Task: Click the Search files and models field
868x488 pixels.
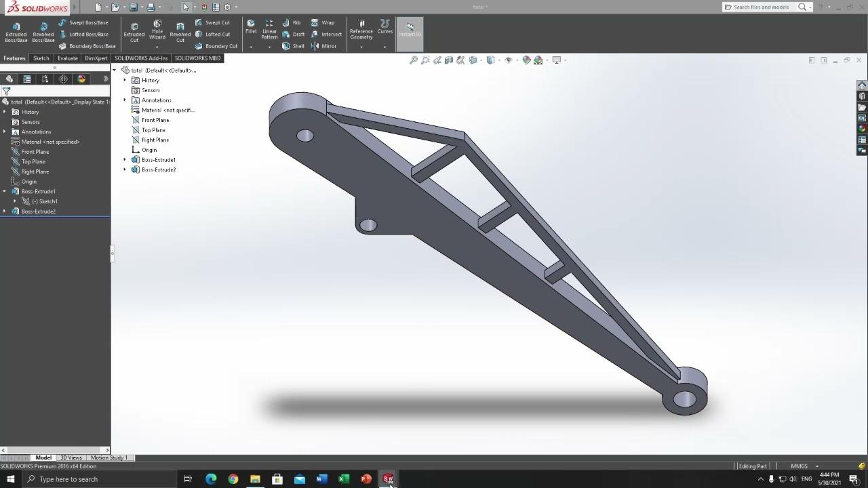Action: pyautogui.click(x=760, y=7)
